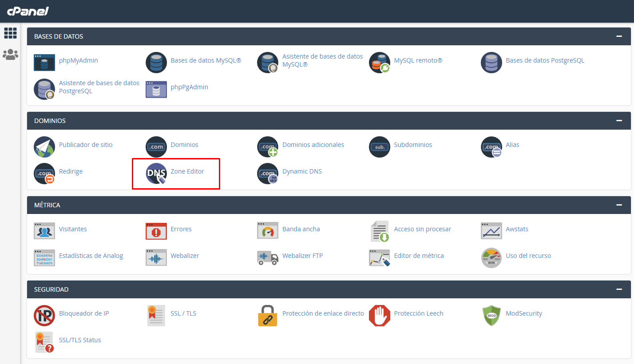Collapse the Dominios section
The height and width of the screenshot is (364, 634).
tap(619, 121)
